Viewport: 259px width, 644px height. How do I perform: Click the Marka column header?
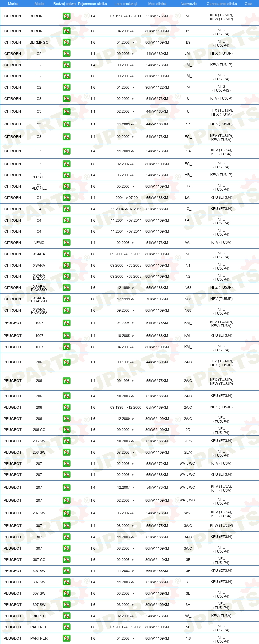[13, 4]
